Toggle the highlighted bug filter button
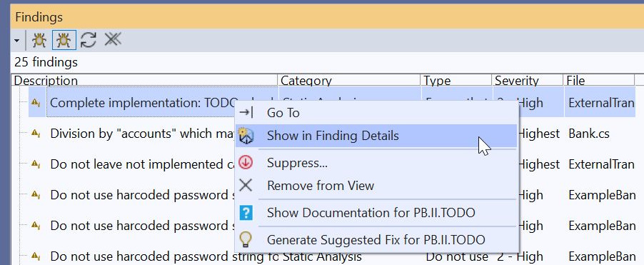The image size is (644, 265). pyautogui.click(x=64, y=40)
